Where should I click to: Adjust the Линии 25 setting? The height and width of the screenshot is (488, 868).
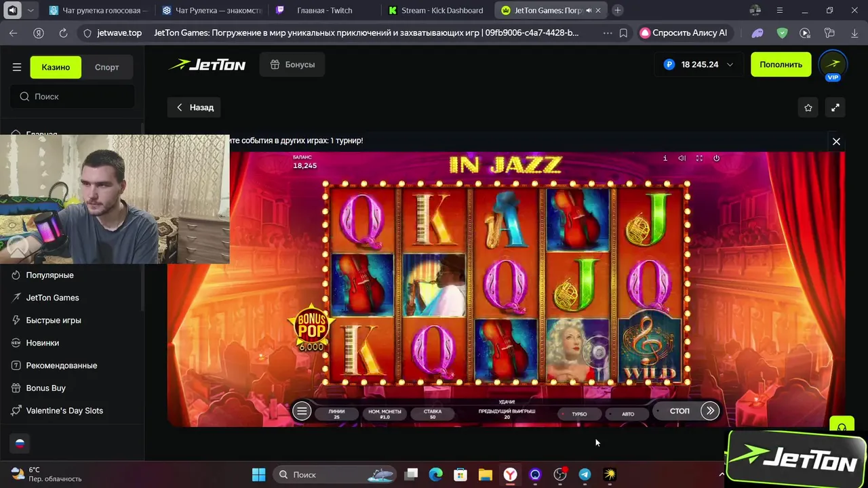[x=336, y=413]
